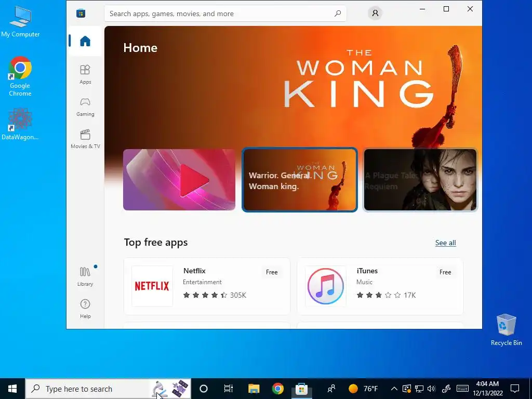Open Movies & TV section

85,139
